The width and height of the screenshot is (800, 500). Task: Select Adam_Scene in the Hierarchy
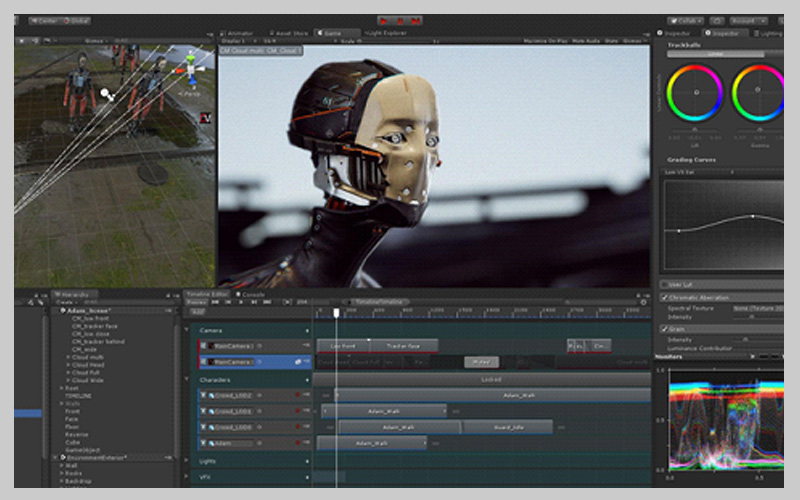coord(89,311)
